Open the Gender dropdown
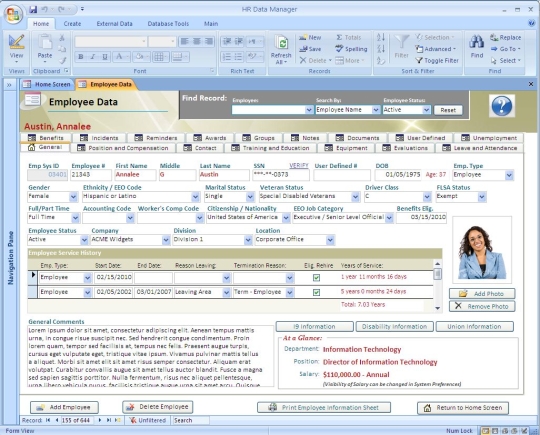Viewport: 540px width, 435px height. pos(73,197)
